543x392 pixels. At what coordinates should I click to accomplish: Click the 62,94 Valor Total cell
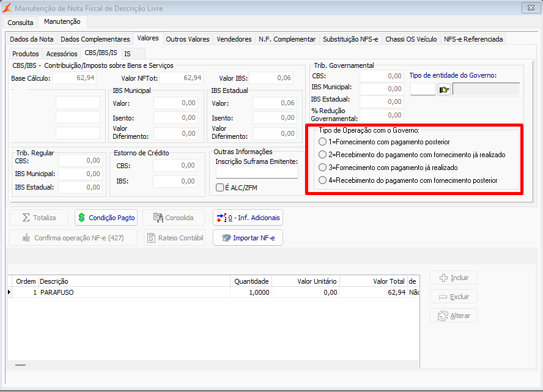[x=373, y=292]
